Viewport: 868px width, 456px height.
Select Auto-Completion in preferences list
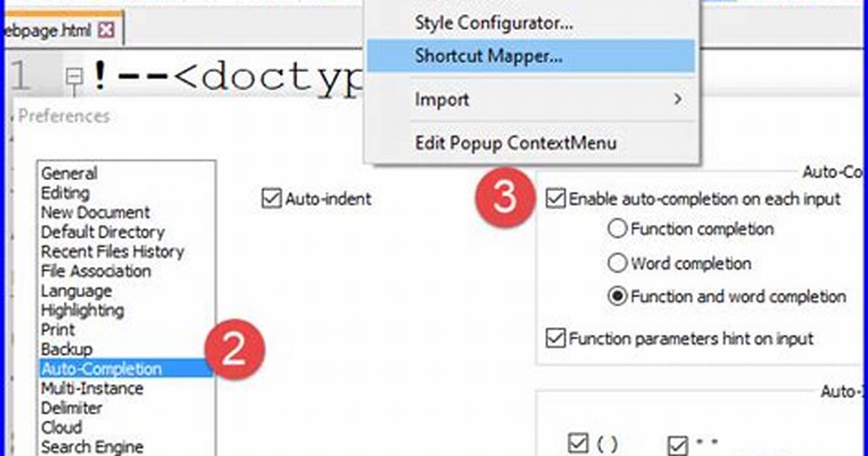coord(126,368)
